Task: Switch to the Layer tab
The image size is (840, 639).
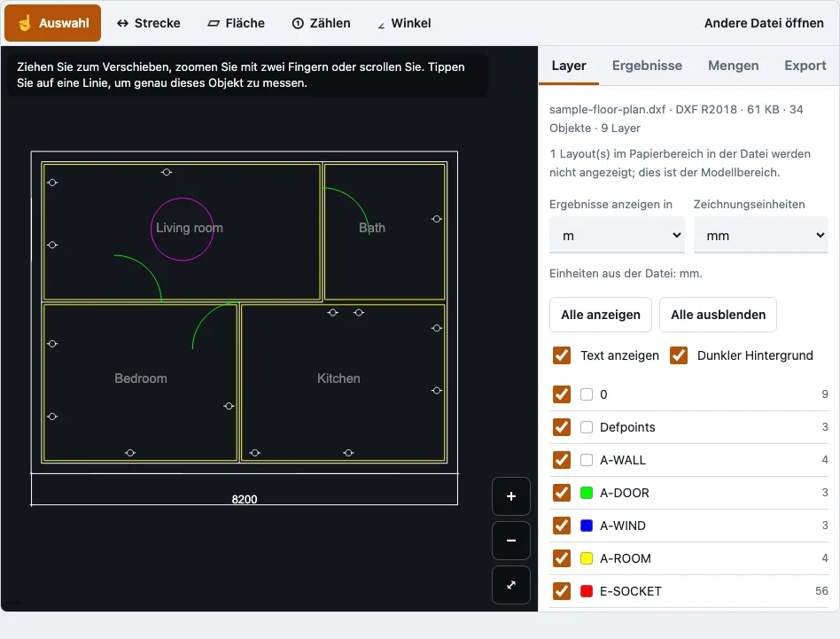Action: 569,66
